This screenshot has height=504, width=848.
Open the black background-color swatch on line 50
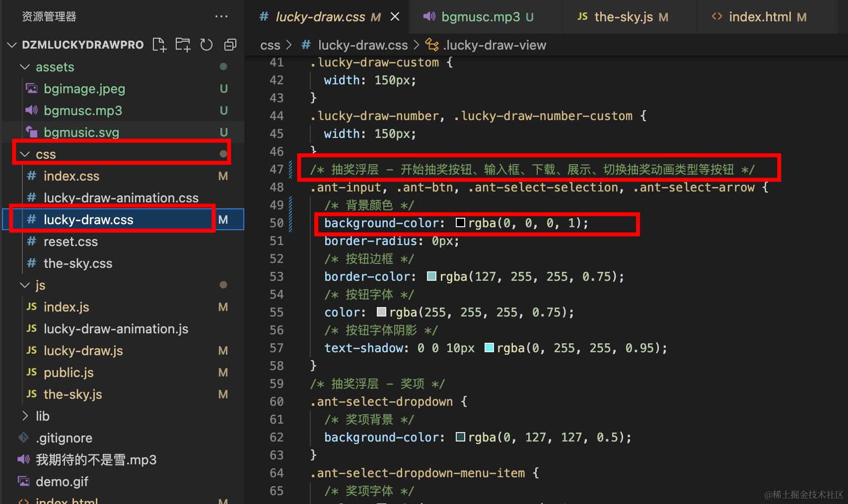point(460,223)
